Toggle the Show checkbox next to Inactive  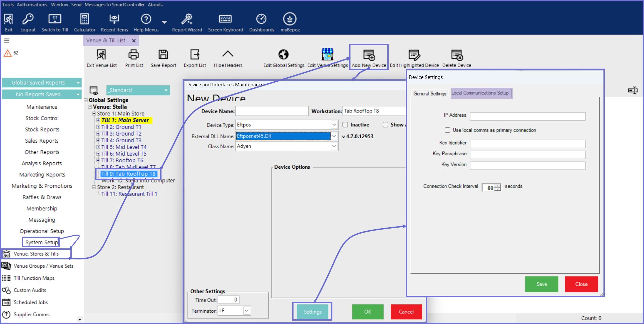coord(386,125)
